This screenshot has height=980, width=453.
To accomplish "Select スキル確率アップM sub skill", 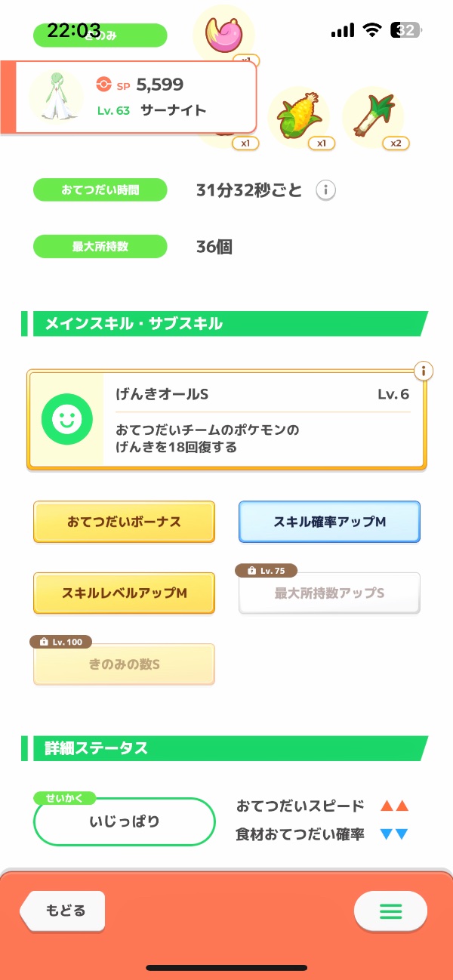I will pyautogui.click(x=329, y=522).
